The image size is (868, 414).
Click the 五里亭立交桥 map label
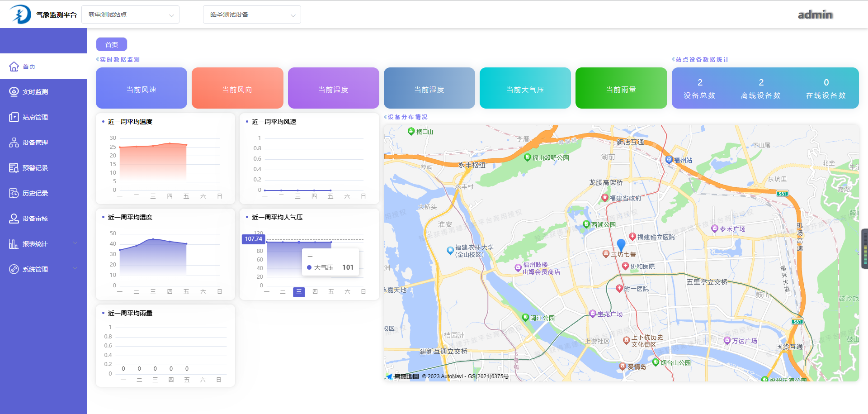point(707,282)
